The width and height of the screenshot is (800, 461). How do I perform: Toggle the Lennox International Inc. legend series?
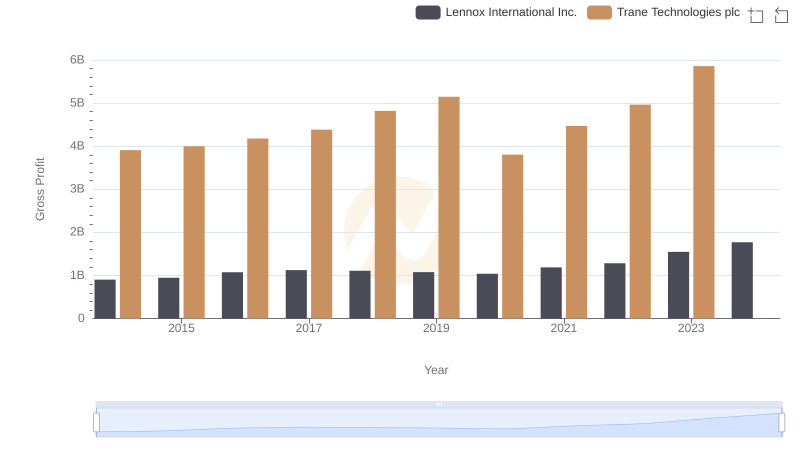496,12
